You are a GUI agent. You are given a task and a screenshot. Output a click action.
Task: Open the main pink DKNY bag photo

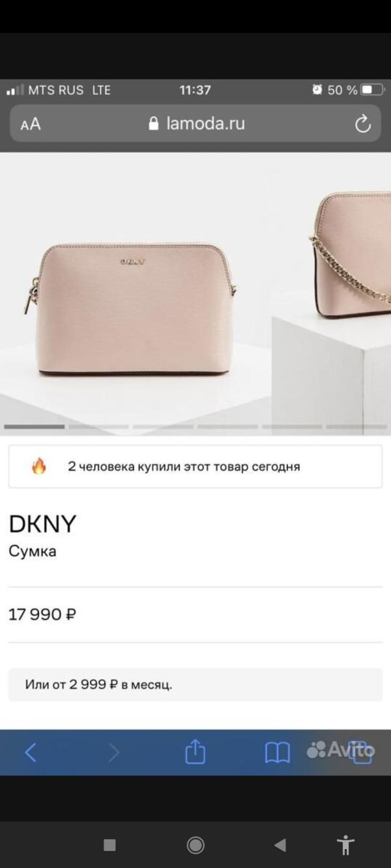pos(130,310)
